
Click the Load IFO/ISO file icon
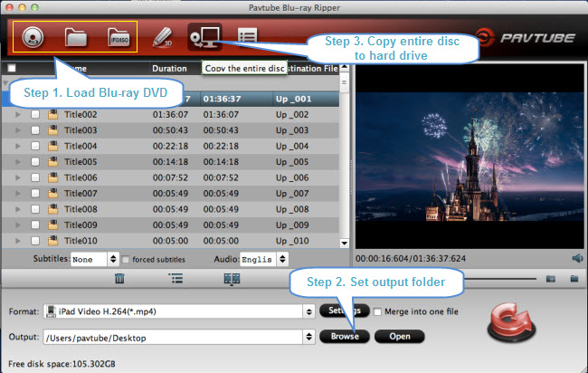tap(119, 37)
